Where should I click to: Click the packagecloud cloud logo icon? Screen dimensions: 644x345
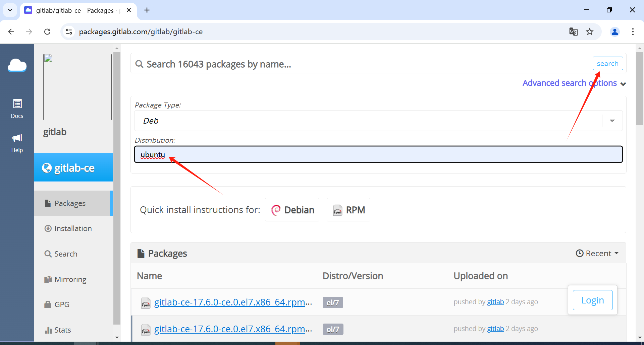17,65
